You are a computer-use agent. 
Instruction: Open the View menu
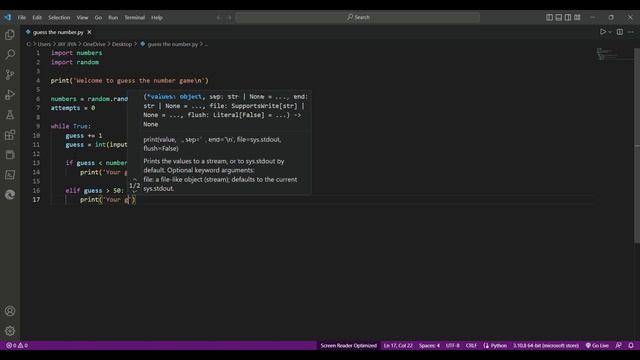pos(82,18)
